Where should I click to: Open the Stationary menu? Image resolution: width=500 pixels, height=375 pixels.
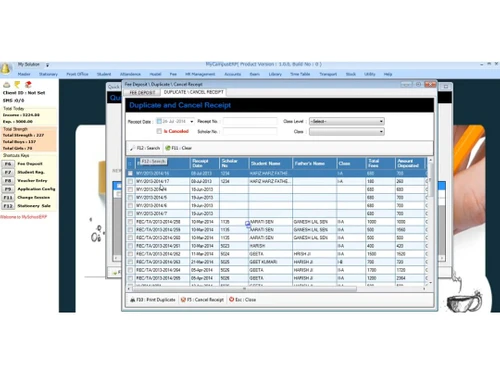(48, 74)
